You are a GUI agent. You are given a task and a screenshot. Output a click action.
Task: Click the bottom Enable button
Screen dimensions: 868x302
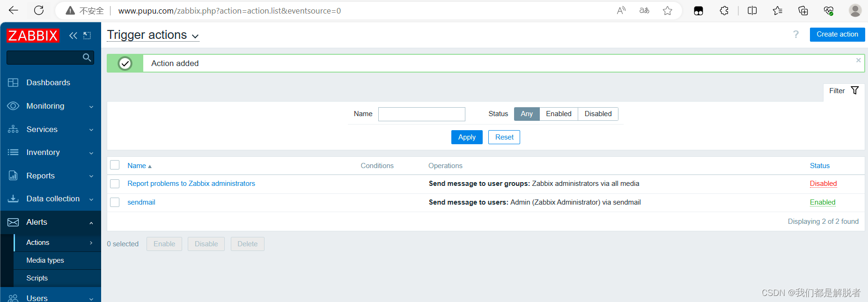(164, 244)
